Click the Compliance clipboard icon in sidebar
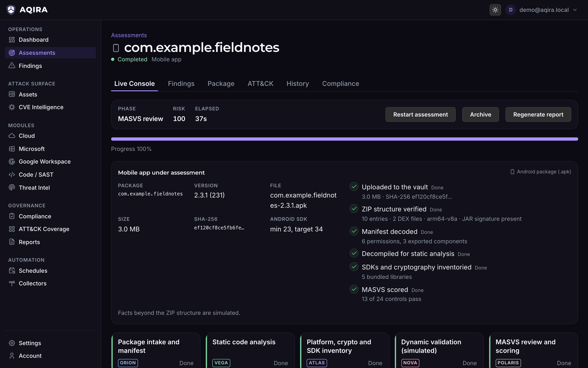 12,216
